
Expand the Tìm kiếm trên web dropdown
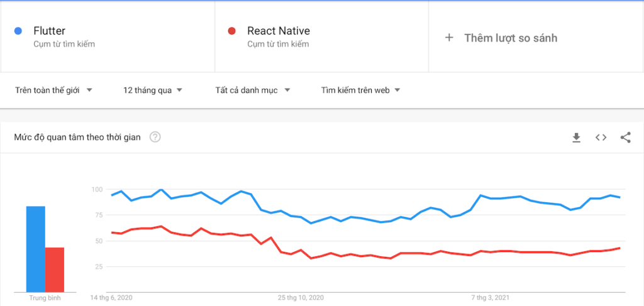(x=360, y=90)
